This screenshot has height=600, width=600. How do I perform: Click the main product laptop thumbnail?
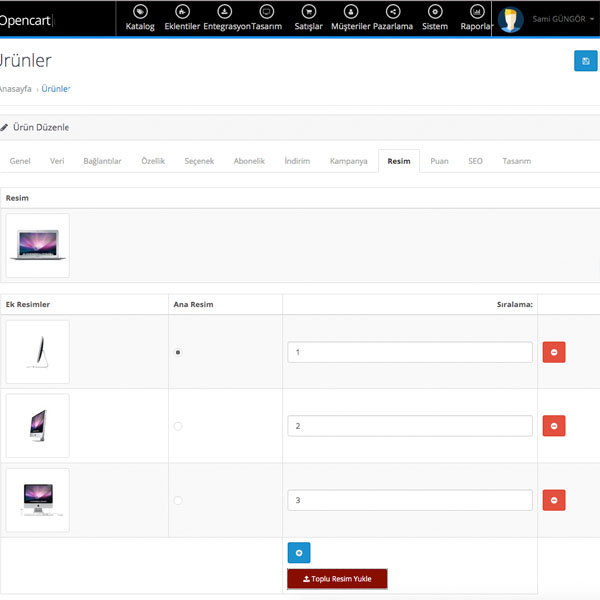click(37, 245)
